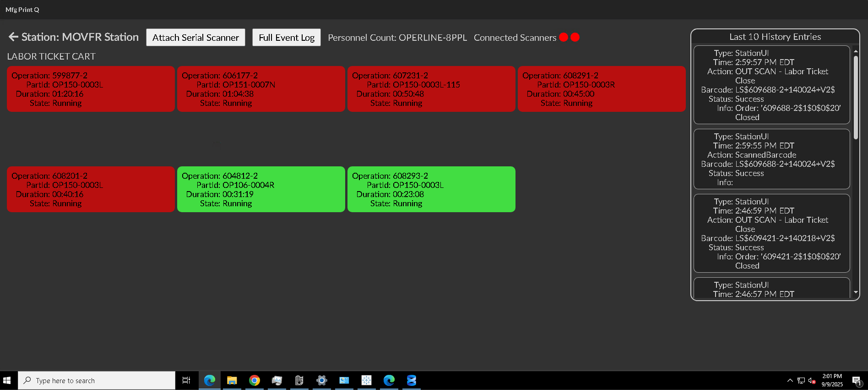The height and width of the screenshot is (390, 868).
Task: Open Google Chrome from the taskbar
Action: 255,380
